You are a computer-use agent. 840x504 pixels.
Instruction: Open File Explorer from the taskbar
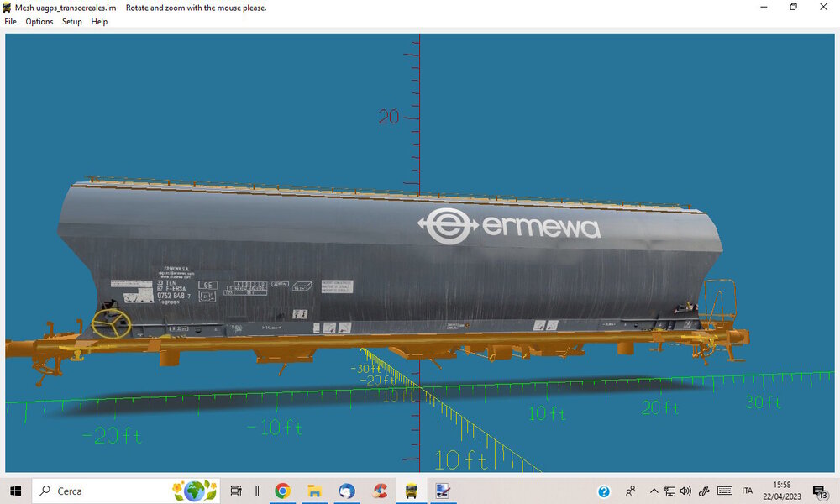314,491
